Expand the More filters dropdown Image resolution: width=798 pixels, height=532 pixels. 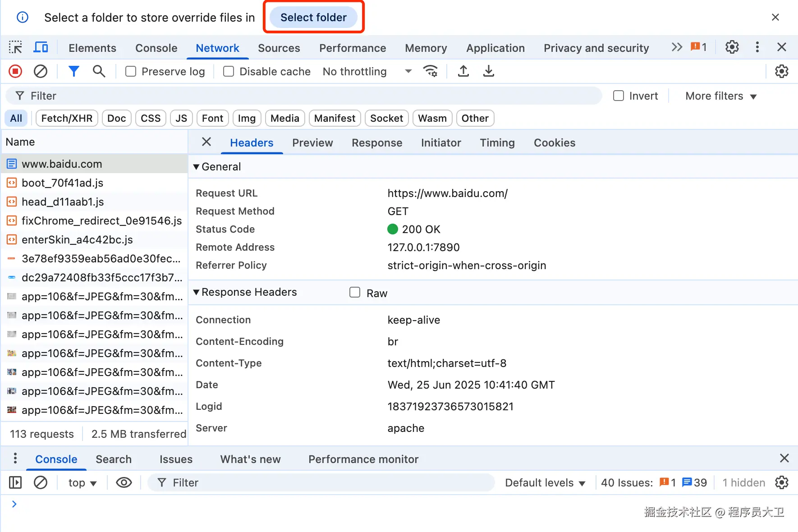coord(720,96)
